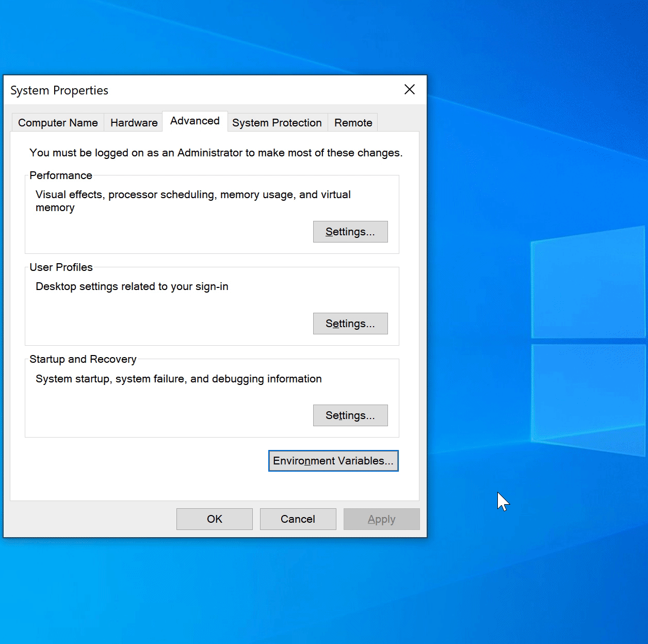Click the Startup and Recovery group label
This screenshot has width=648, height=644.
pyautogui.click(x=83, y=359)
